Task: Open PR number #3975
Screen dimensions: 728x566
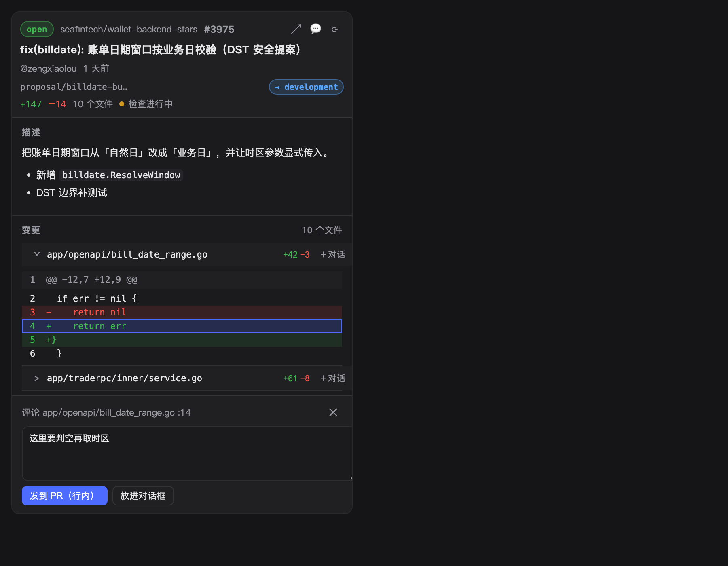Action: 219,29
